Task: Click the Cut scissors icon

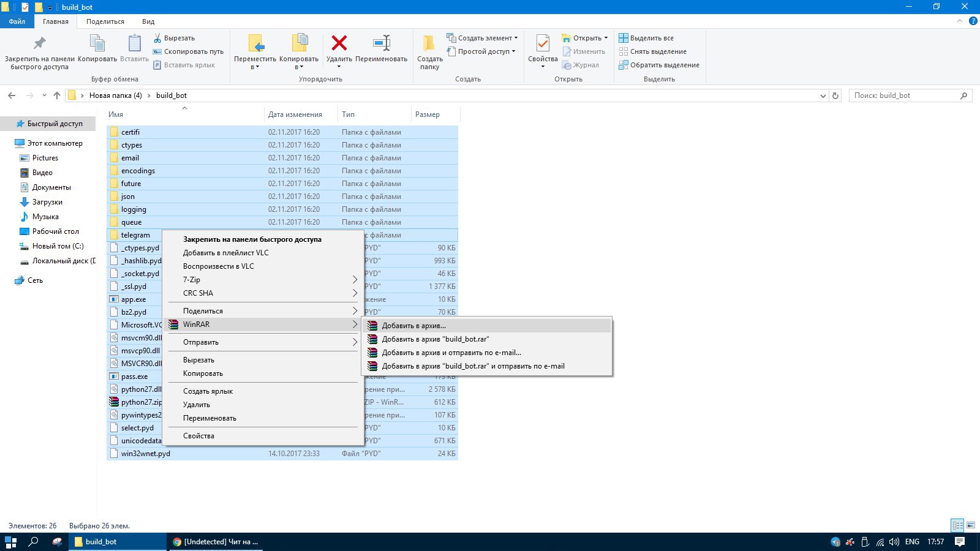Action: pyautogui.click(x=157, y=38)
